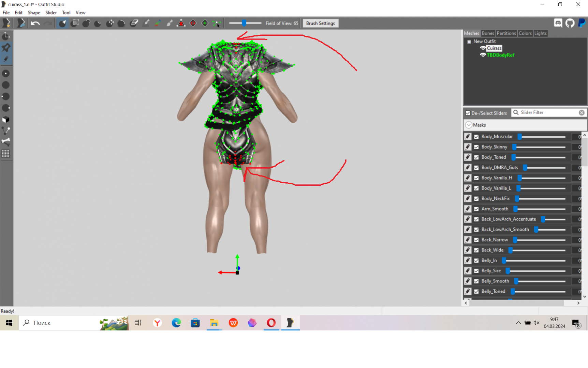Switch to the Partitions tab
The width and height of the screenshot is (588, 368).
(x=506, y=33)
